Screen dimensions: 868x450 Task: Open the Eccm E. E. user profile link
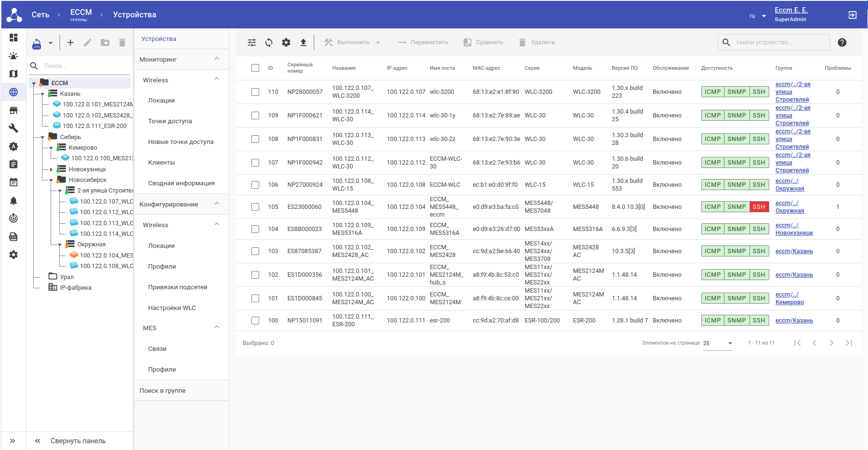791,10
